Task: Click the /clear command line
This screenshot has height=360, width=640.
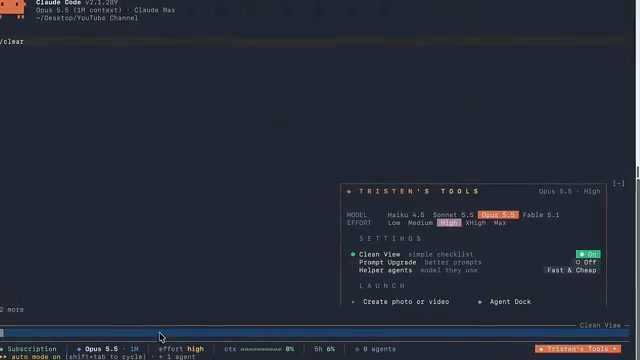Action: pos(12,42)
